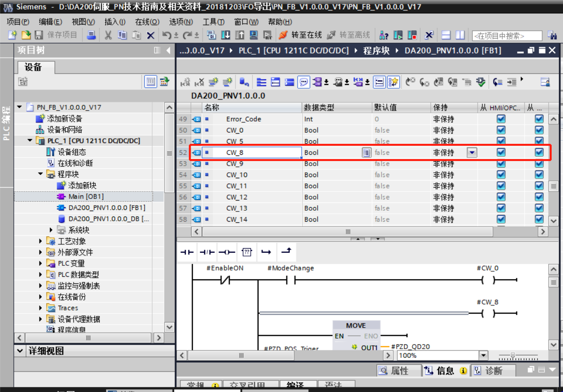Click the collapse project tree arrow icon

tap(169, 50)
